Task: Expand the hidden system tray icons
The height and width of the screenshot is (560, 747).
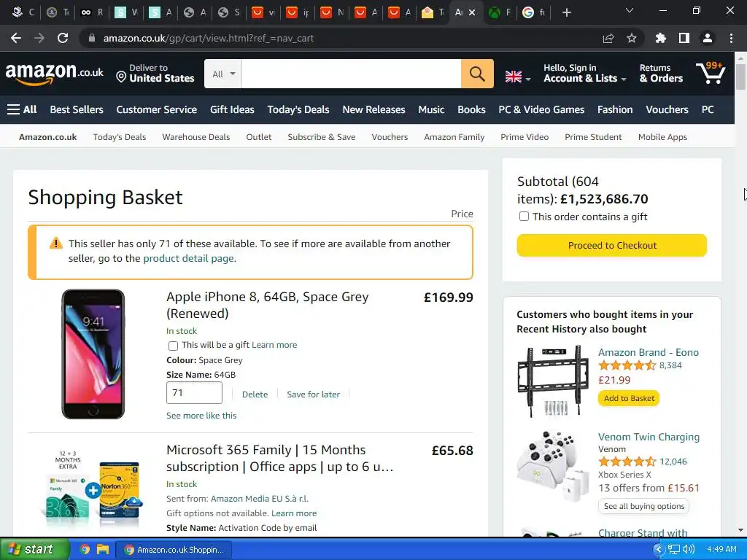Action: click(x=659, y=550)
